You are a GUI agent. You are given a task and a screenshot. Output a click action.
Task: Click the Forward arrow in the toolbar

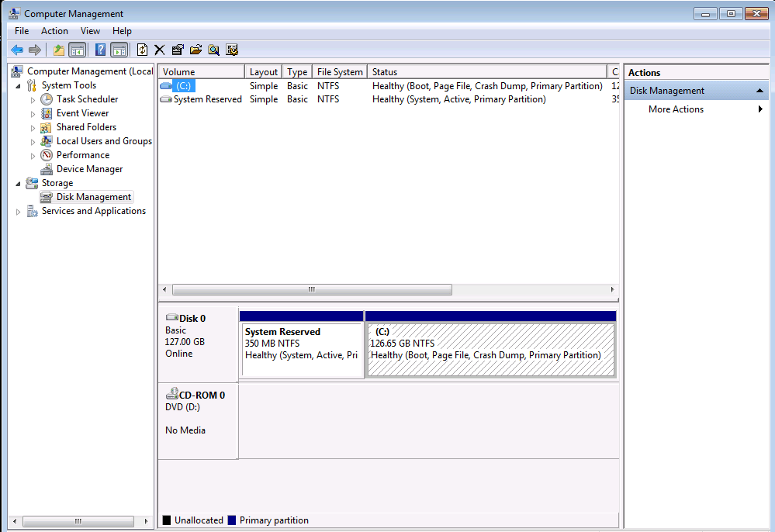pyautogui.click(x=35, y=50)
